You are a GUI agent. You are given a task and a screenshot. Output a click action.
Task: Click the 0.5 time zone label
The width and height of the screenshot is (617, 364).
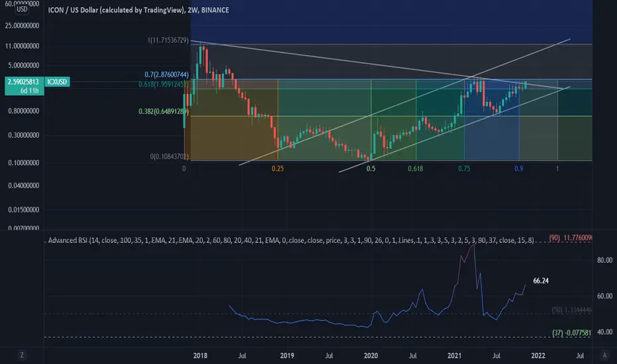(x=371, y=168)
